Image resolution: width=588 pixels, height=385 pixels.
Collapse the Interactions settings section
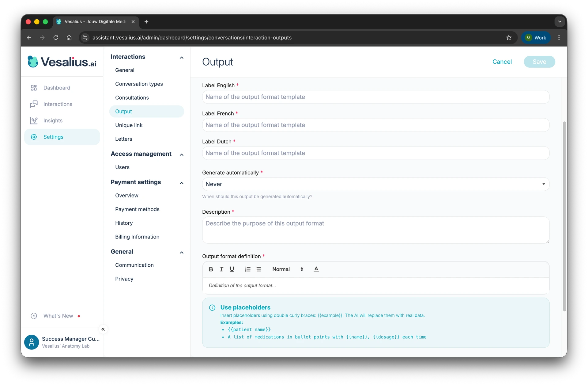click(x=181, y=57)
